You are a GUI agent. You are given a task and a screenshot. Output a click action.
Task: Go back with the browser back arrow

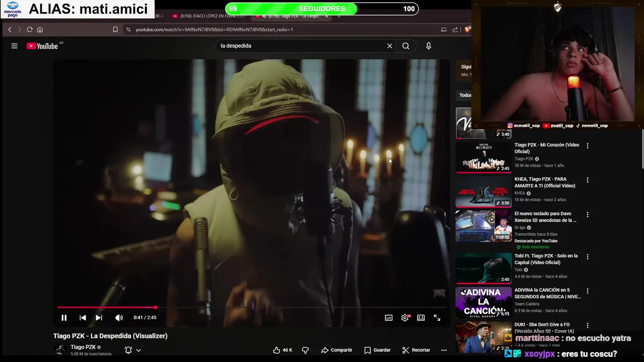point(10,30)
